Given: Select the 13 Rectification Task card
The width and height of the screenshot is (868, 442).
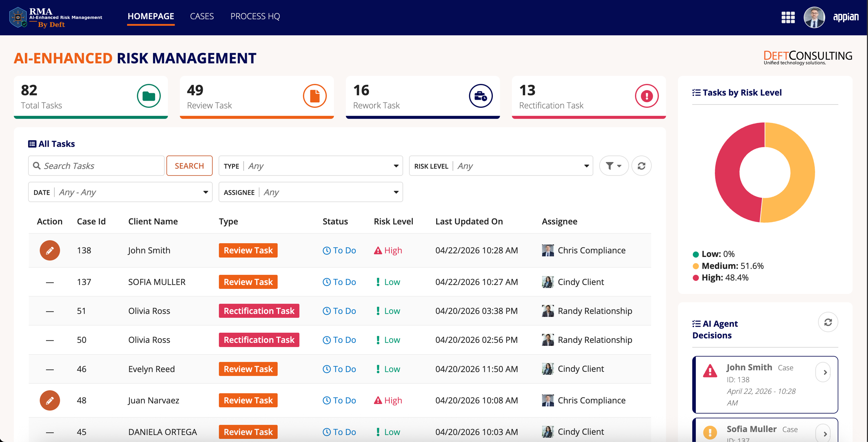Looking at the screenshot, I should [589, 97].
